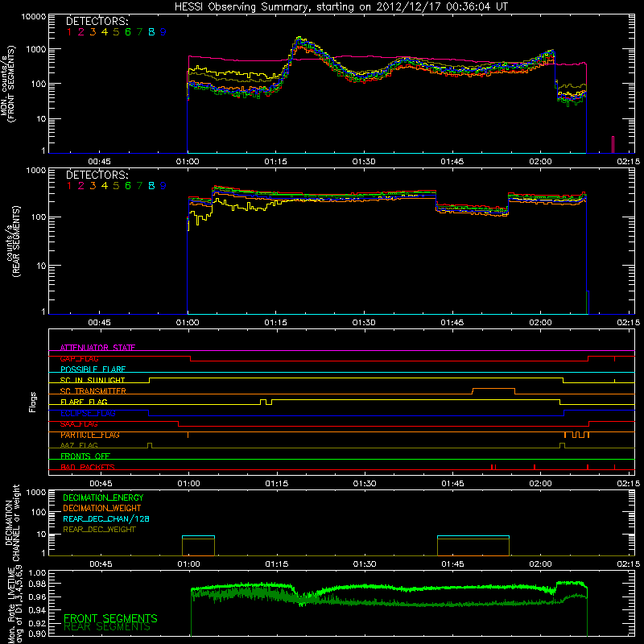Click the ATTENUATOR_STATE flag label
This screenshot has height=644, width=644.
(97, 348)
